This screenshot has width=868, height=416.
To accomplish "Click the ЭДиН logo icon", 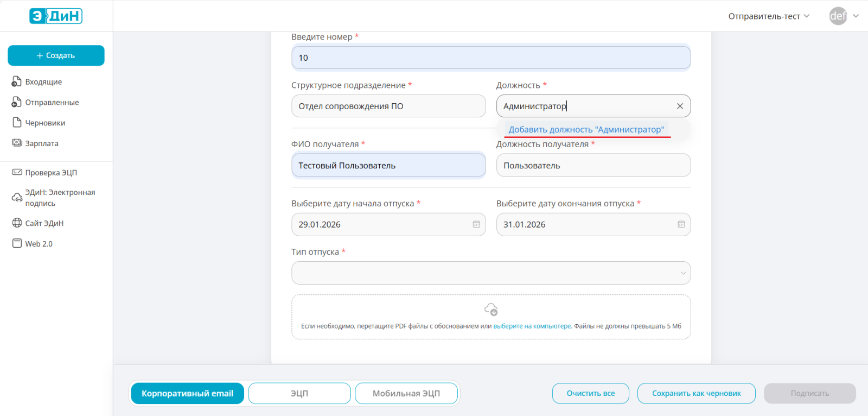I will [x=56, y=16].
